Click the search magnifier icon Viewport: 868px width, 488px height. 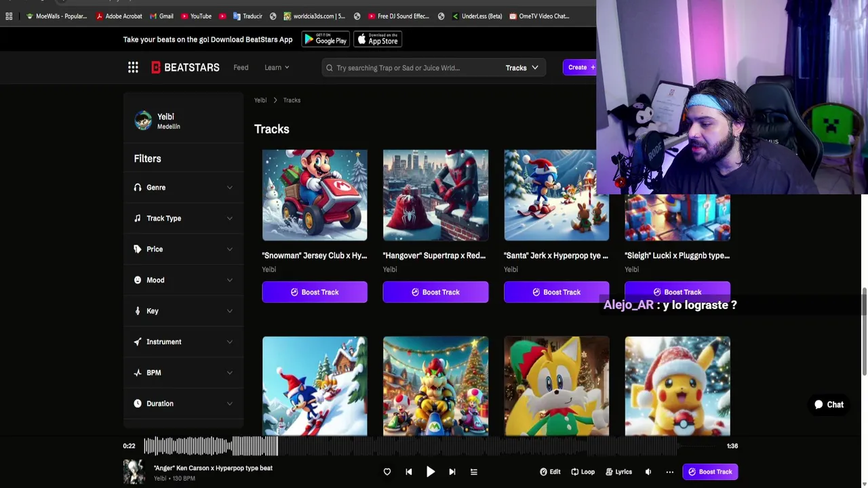330,68
